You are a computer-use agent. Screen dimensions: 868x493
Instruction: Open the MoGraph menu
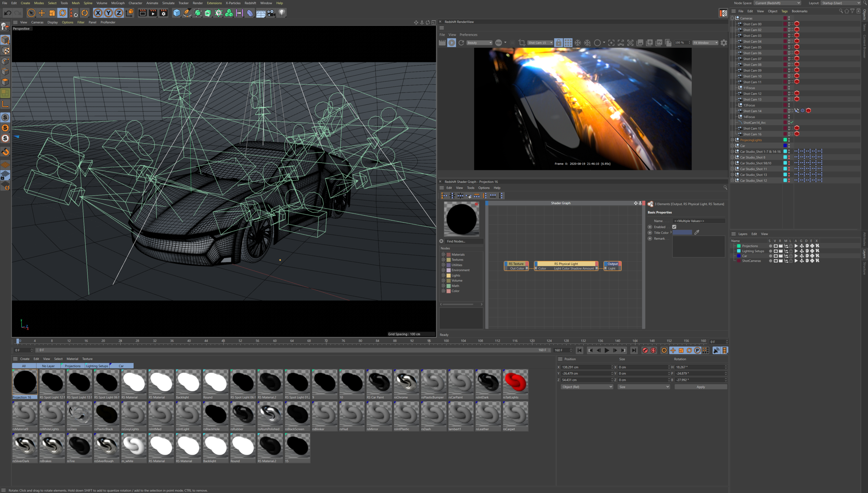[x=118, y=3]
